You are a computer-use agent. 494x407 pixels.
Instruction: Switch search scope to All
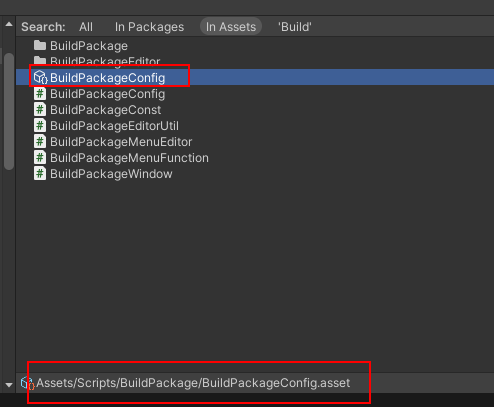(86, 27)
